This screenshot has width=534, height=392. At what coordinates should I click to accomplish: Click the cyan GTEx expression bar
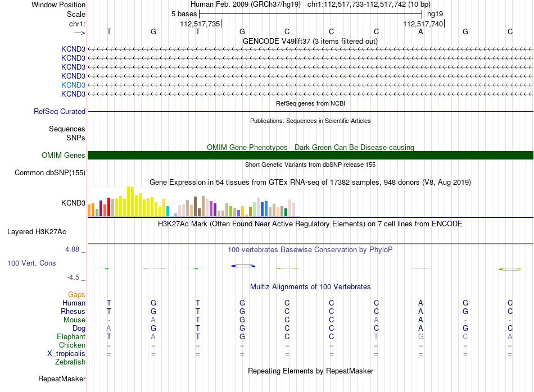click(x=168, y=211)
